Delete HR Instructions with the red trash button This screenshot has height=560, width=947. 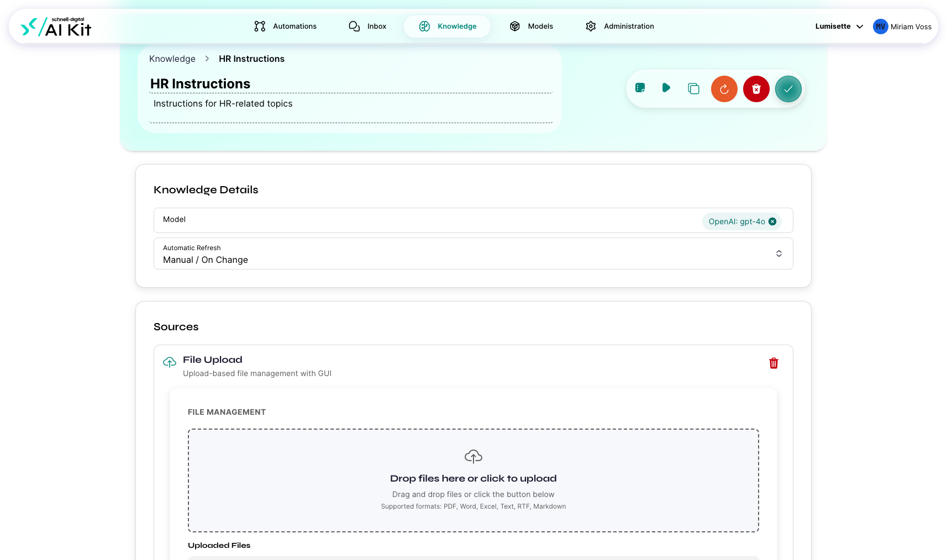point(756,89)
